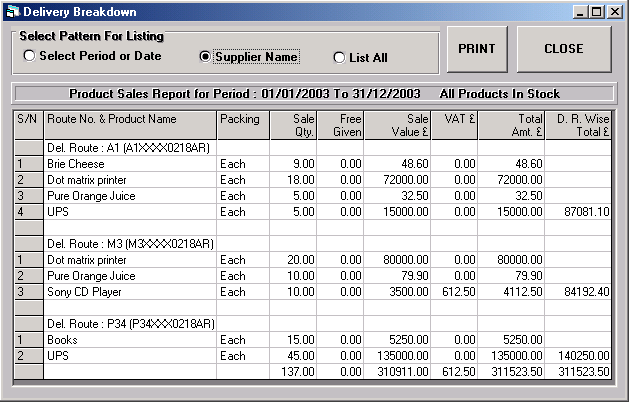Enable the List All radio option
The height and width of the screenshot is (402, 629).
coord(339,57)
